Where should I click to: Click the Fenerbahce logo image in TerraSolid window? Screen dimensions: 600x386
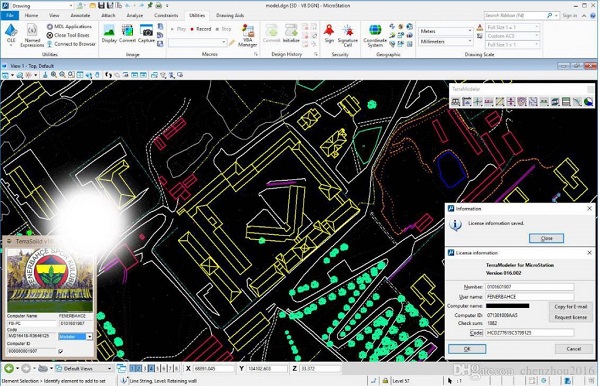click(x=50, y=280)
